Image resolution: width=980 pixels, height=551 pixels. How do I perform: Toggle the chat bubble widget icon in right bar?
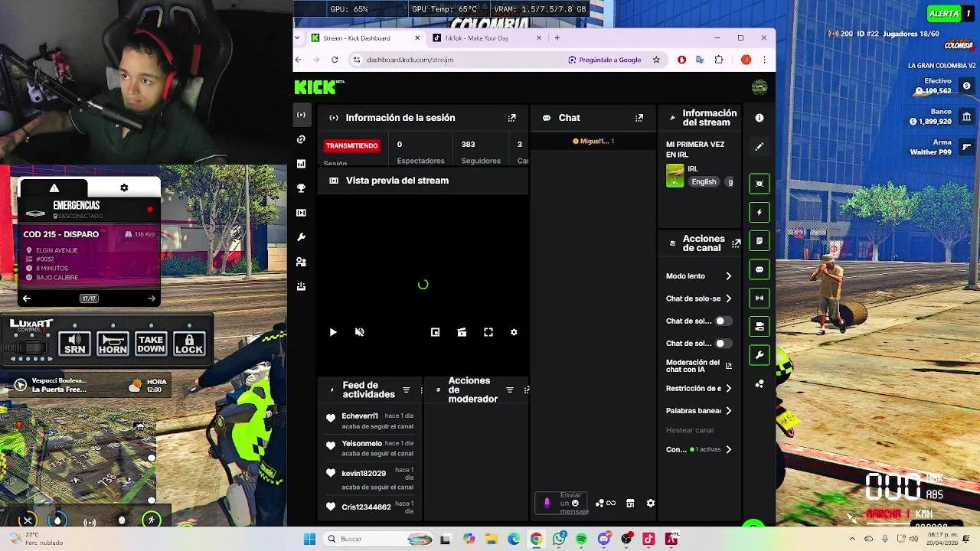tap(759, 269)
